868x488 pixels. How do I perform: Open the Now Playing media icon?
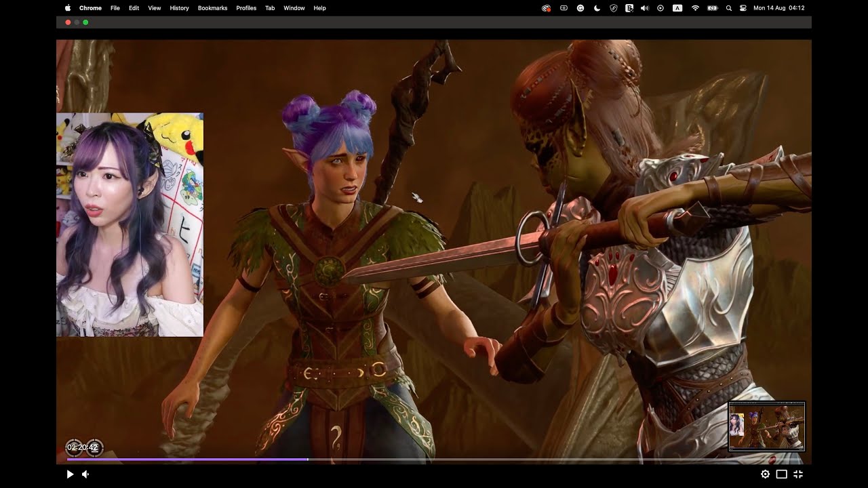(x=660, y=8)
